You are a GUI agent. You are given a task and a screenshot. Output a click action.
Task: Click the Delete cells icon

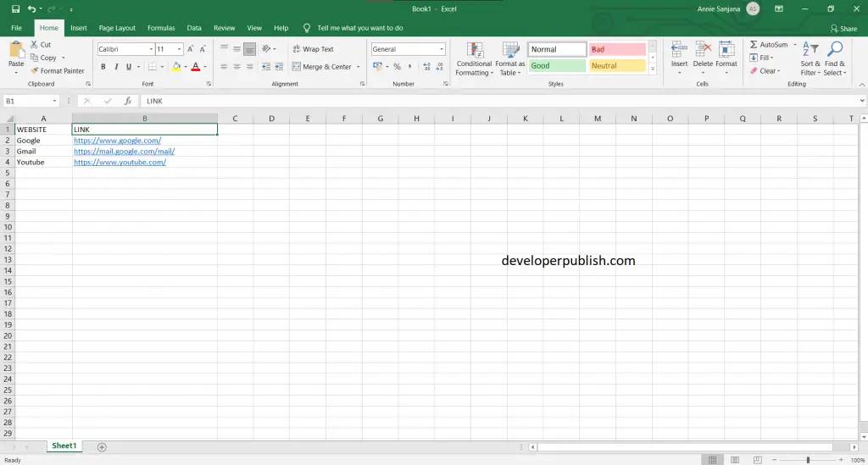coord(703,50)
